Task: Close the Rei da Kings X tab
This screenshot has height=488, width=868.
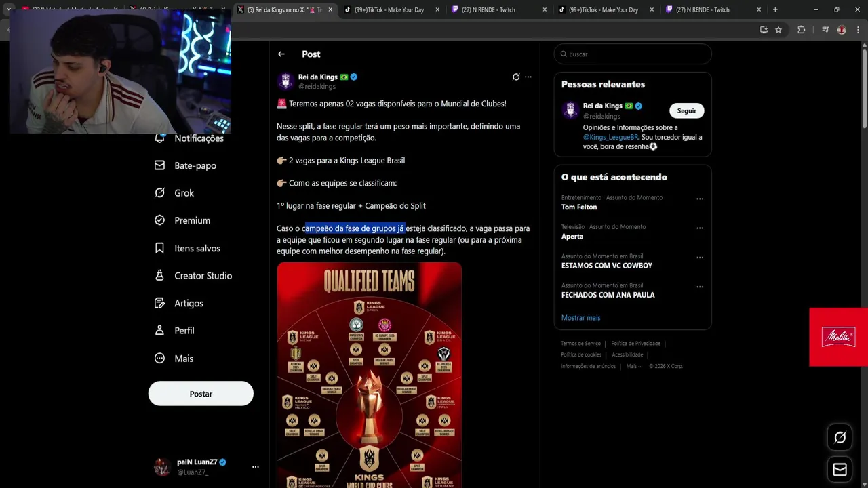Action: [329, 9]
